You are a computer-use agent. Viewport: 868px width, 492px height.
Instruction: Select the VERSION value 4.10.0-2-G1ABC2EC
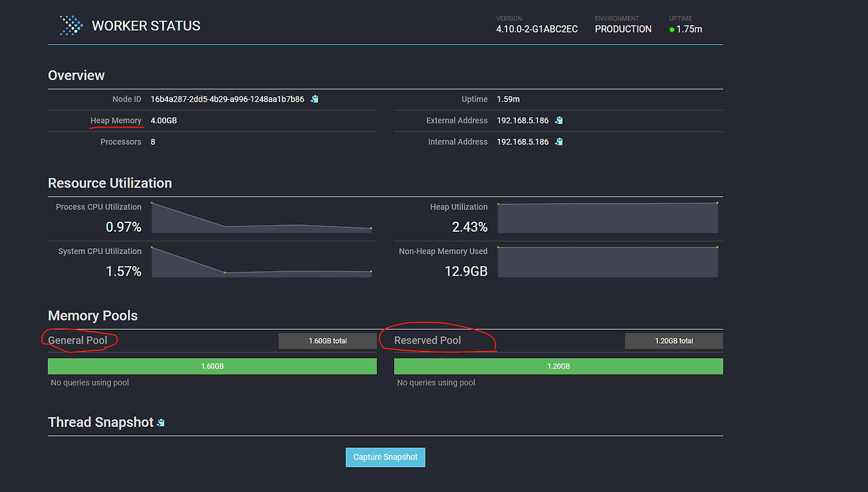[x=537, y=29]
